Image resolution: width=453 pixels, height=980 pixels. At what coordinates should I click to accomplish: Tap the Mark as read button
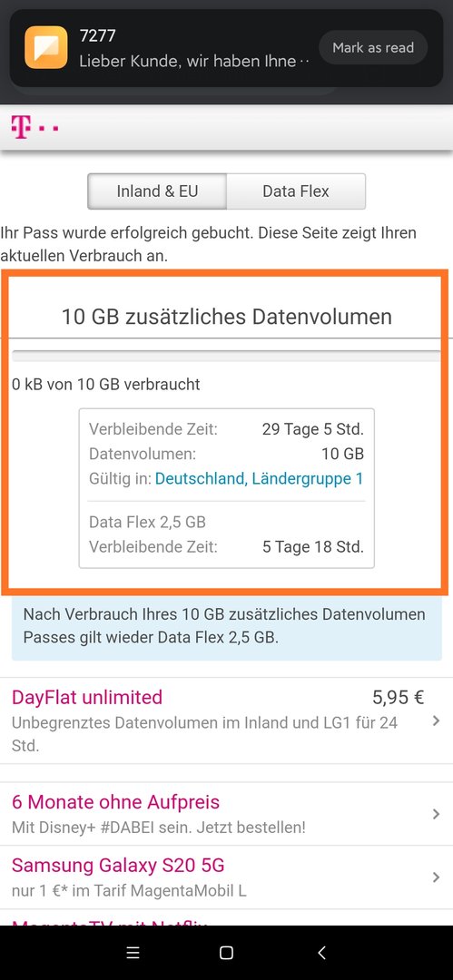(x=373, y=47)
